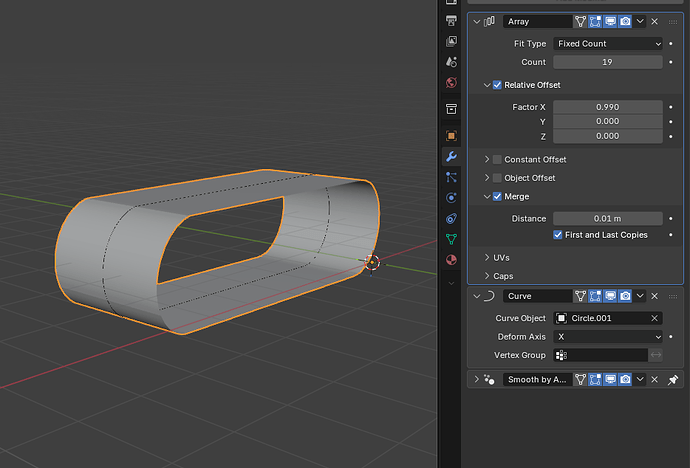
Task: Collapse the Merge subpanel
Action: tap(487, 196)
